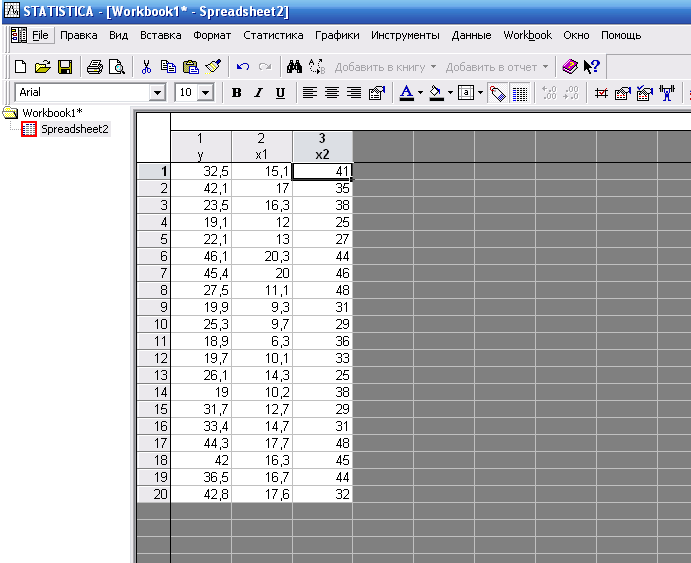
Task: Select the format painter brush icon
Action: [x=213, y=67]
